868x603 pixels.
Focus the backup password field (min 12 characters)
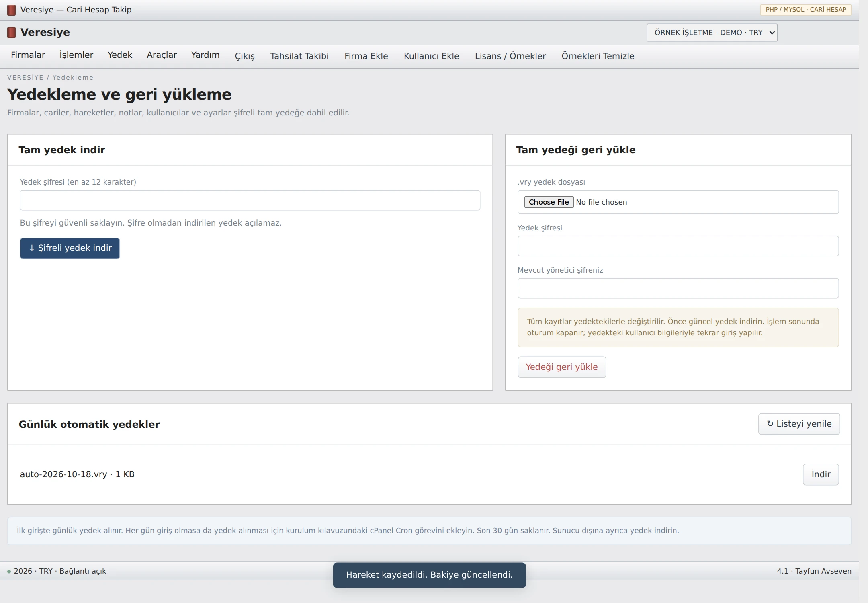pos(250,200)
